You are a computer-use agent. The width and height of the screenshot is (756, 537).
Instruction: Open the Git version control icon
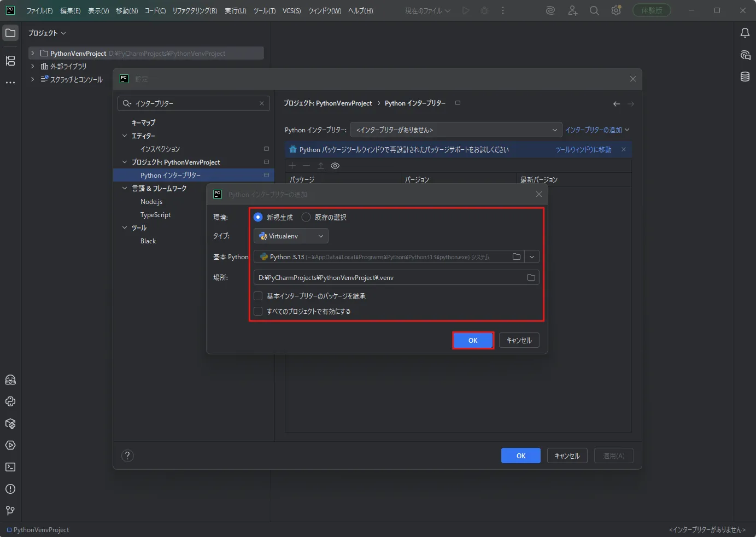[10, 511]
